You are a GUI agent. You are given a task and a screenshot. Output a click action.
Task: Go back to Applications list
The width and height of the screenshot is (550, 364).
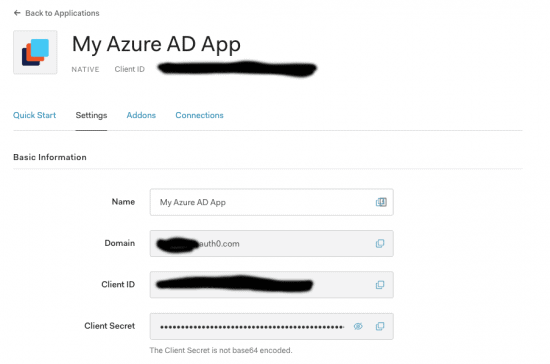click(x=56, y=13)
